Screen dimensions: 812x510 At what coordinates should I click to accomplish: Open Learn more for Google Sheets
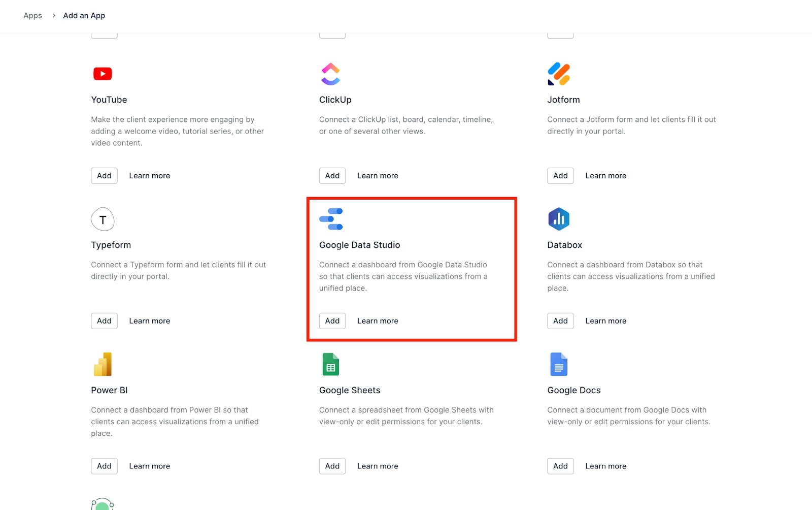click(378, 466)
